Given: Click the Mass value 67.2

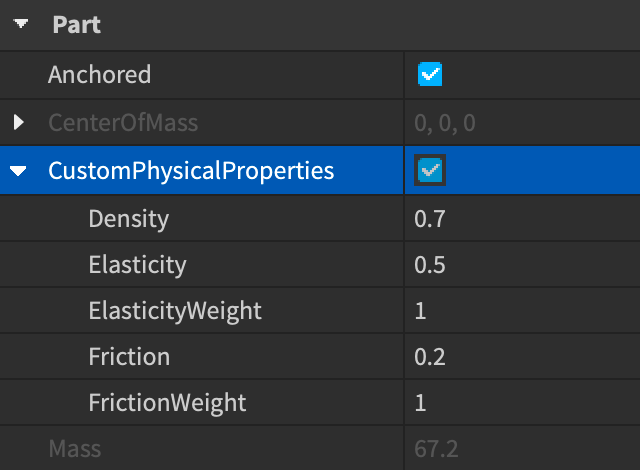Looking at the screenshot, I should click(x=436, y=450).
